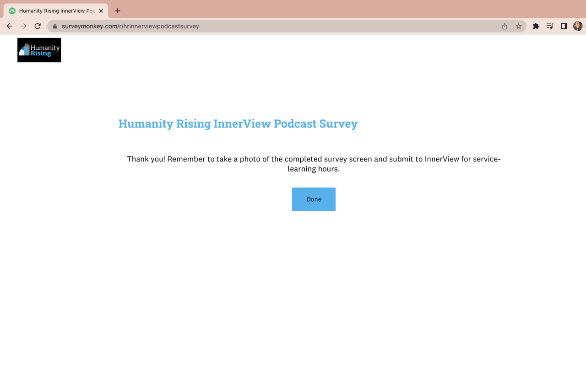Click the Done button

coord(314,199)
